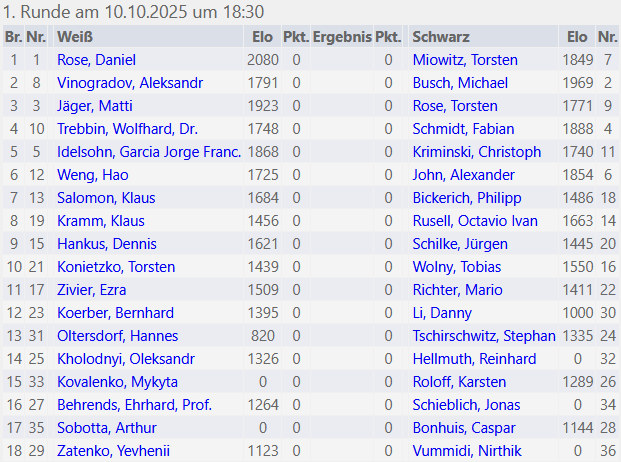Viewport: 621px width, 462px height.
Task: Open Idelsohn, Garcia Jorge Franc. entry
Action: pos(149,152)
